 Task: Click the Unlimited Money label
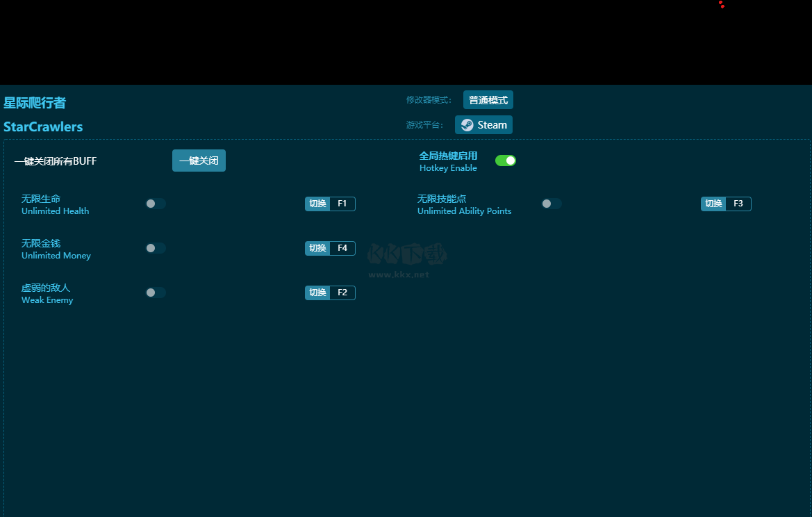56,256
